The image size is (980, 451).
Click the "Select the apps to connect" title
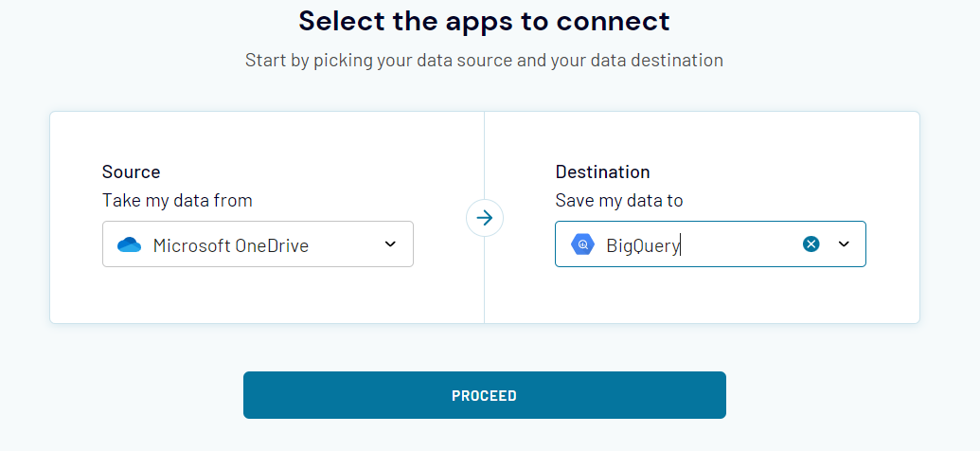tap(484, 20)
